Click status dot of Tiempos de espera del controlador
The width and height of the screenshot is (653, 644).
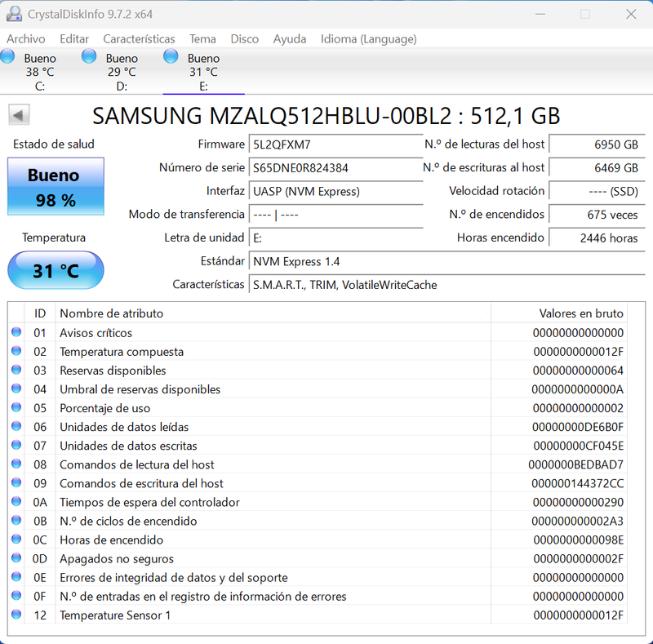[x=16, y=501]
